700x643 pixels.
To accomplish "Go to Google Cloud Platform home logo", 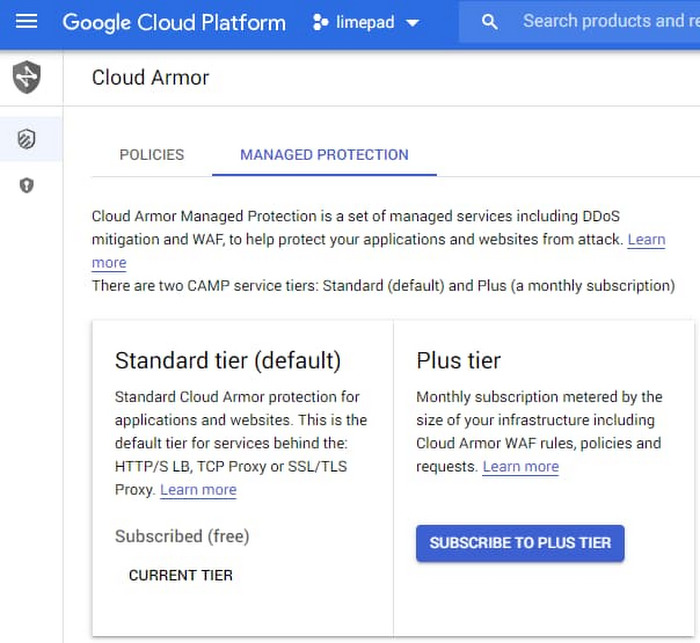I will [174, 22].
